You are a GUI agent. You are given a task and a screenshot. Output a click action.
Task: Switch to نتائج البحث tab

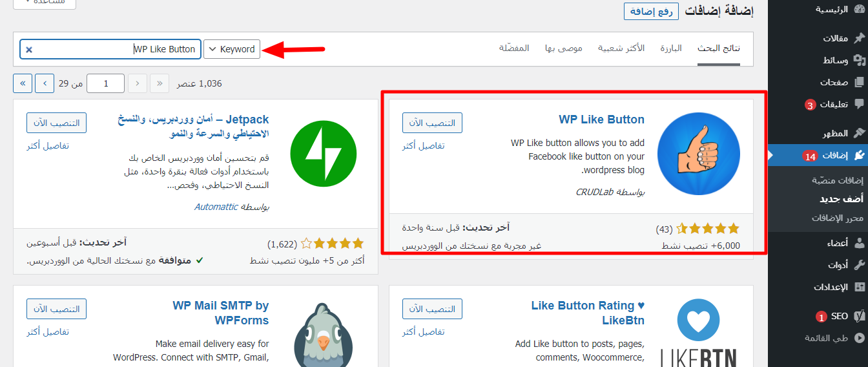[719, 48]
